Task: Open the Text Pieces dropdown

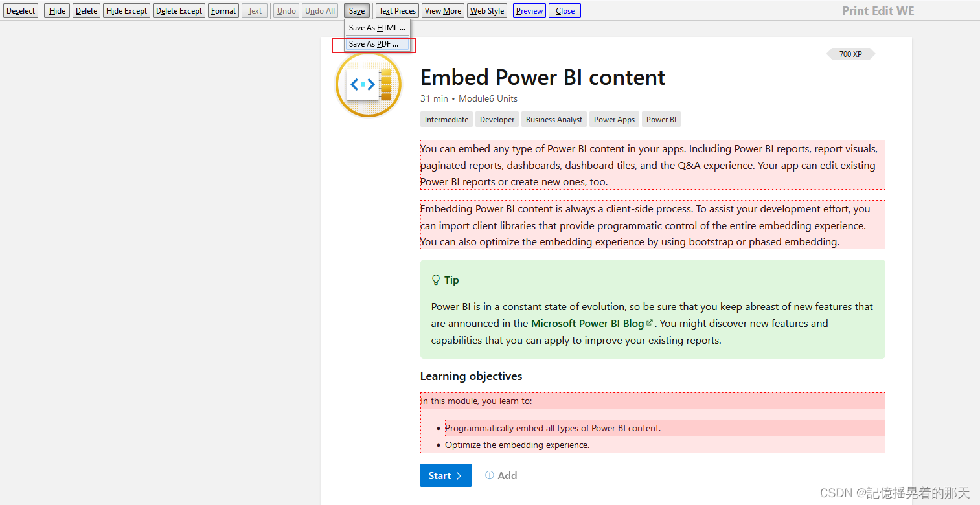Action: 398,11
